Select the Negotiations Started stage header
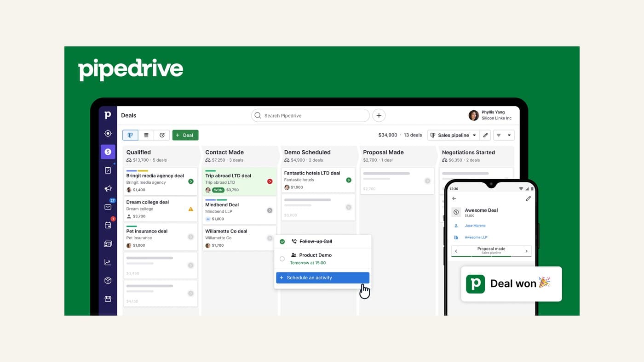 tap(476, 156)
